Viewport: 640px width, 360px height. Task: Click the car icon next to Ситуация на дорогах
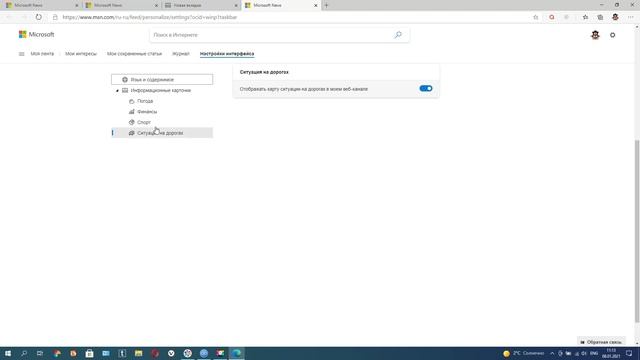[131, 133]
